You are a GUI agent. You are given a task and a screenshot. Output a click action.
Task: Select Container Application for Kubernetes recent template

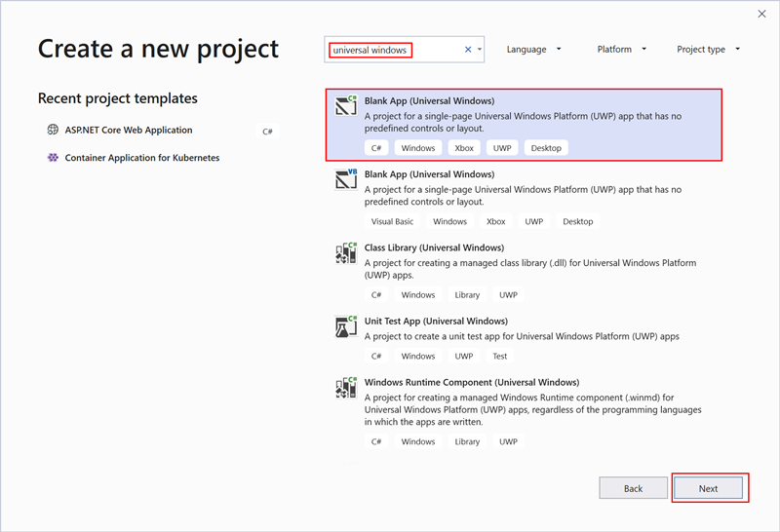click(142, 157)
